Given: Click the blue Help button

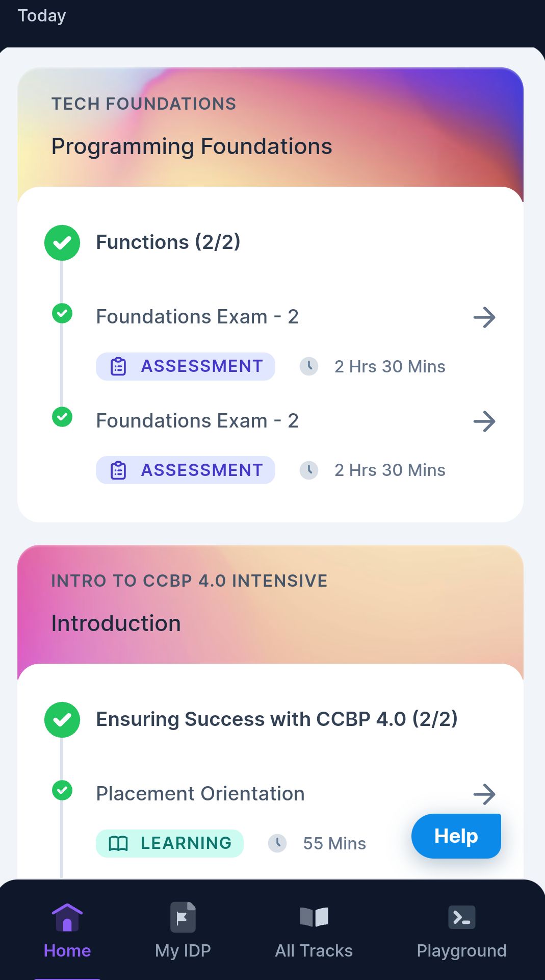Looking at the screenshot, I should pyautogui.click(x=456, y=836).
